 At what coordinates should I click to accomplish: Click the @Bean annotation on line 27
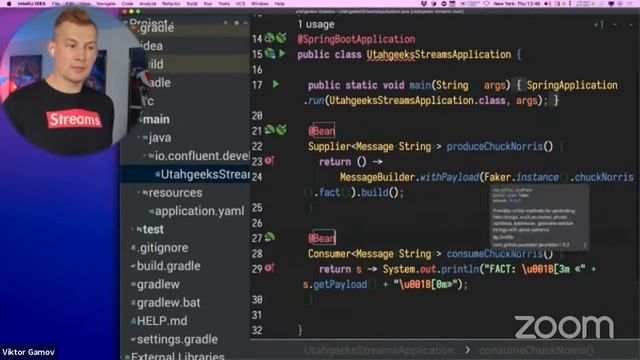click(x=322, y=238)
